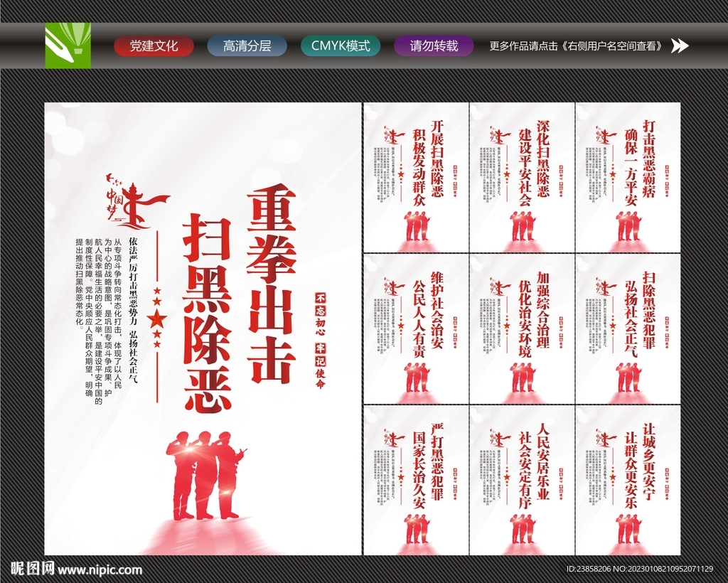Click the paragraph starting 从专项斗争转向常态化打击
The height and width of the screenshot is (583, 728).
tap(98, 321)
